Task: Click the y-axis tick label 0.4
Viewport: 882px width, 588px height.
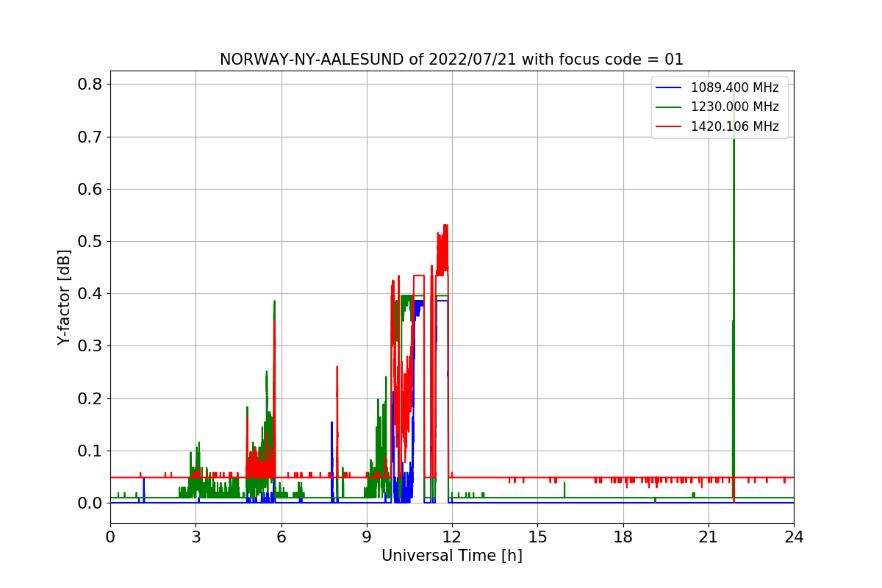Action: click(90, 294)
